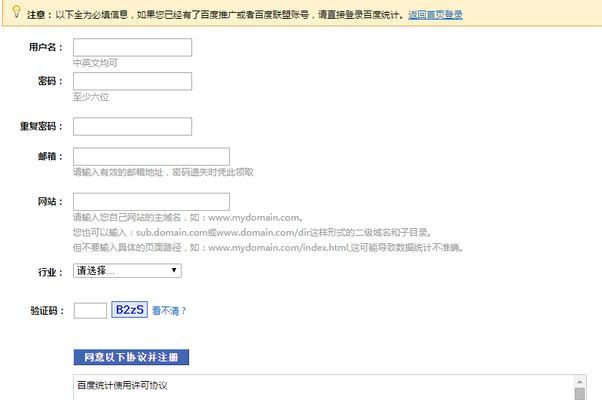Click the lightbulb notice icon
The width and height of the screenshot is (602, 400).
[x=16, y=12]
